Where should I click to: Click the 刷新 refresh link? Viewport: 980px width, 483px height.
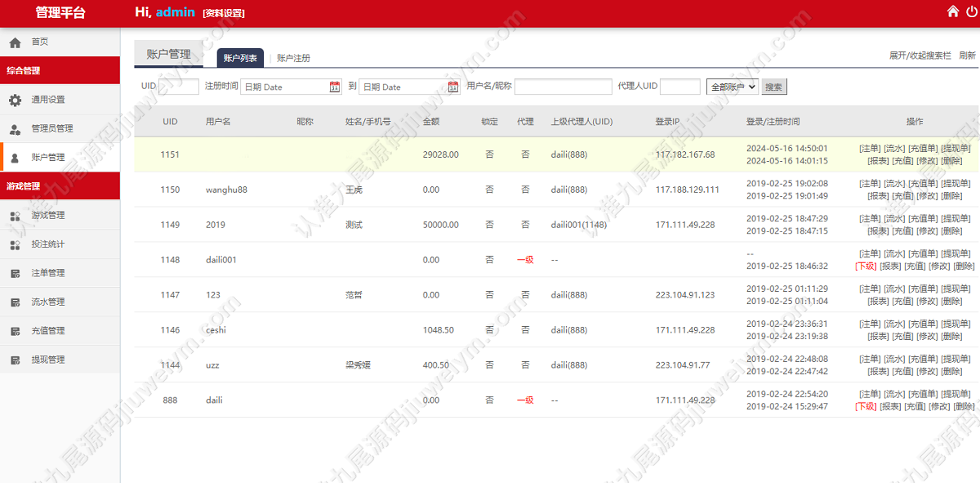click(x=968, y=56)
